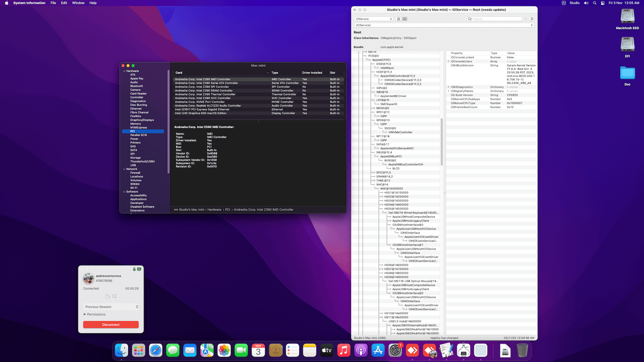
Task: Open the Apple TV app in Dock
Action: click(x=327, y=351)
